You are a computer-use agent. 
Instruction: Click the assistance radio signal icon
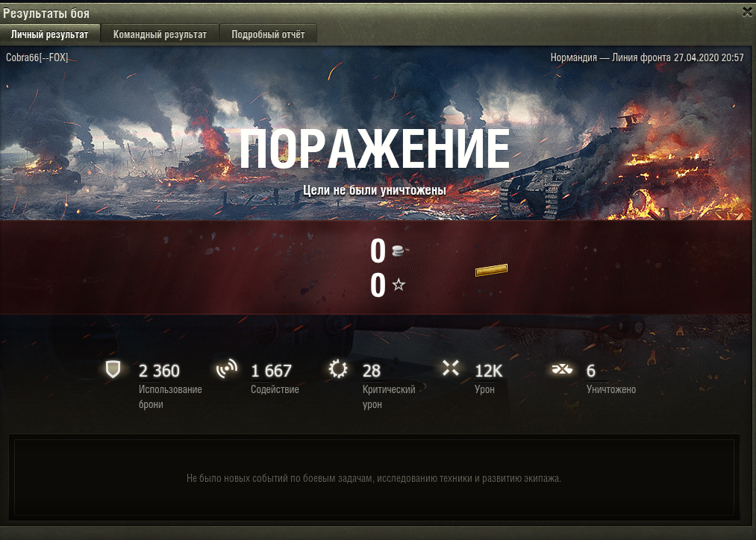[227, 369]
